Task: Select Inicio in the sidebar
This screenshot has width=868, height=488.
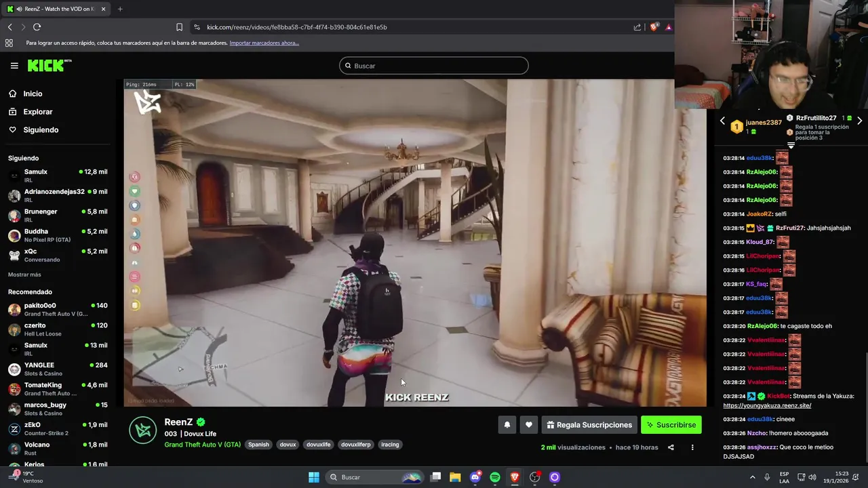Action: pos(33,94)
